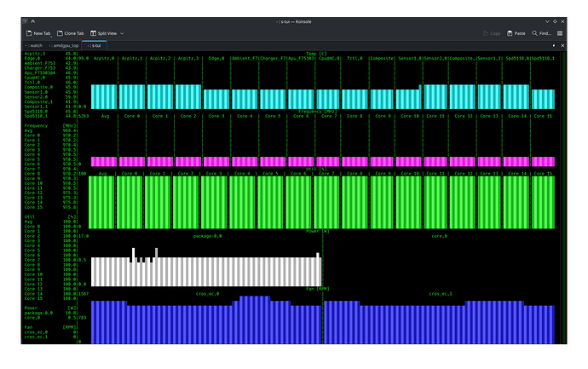Open the hamburger menu in the Konsole toolbar
588x369 pixels.
(560, 33)
